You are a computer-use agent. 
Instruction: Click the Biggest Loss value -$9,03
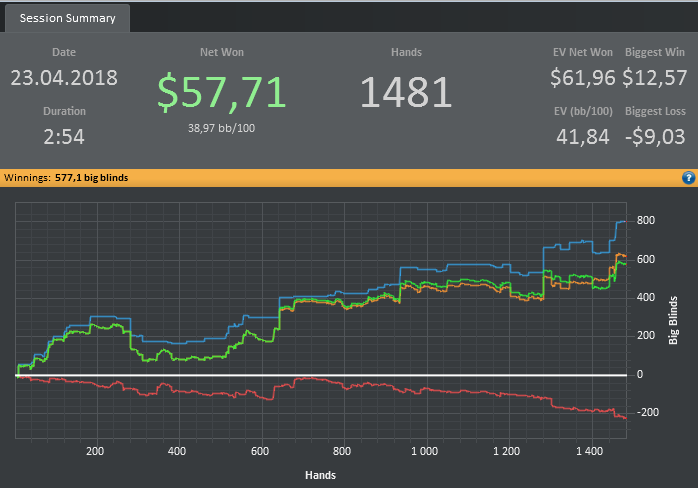655,137
